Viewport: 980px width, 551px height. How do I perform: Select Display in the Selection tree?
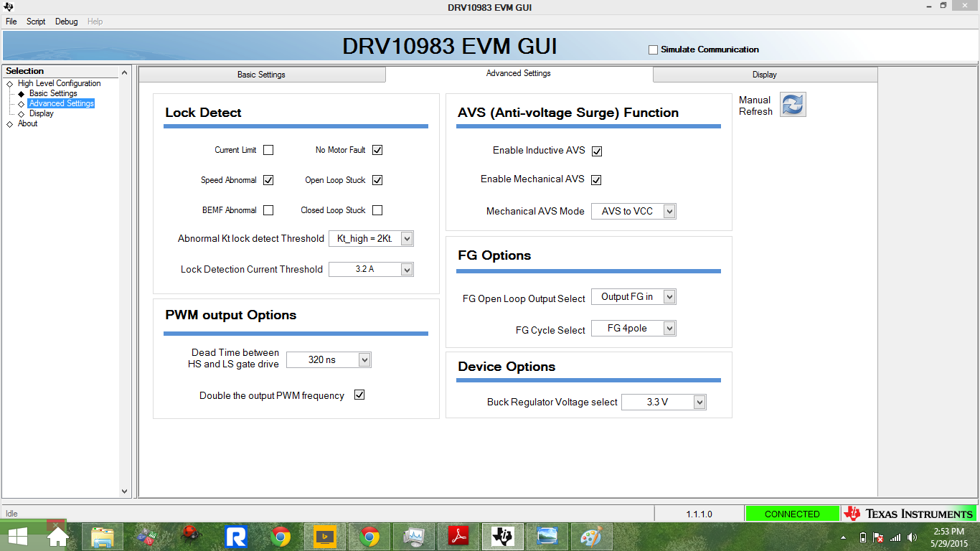point(41,113)
